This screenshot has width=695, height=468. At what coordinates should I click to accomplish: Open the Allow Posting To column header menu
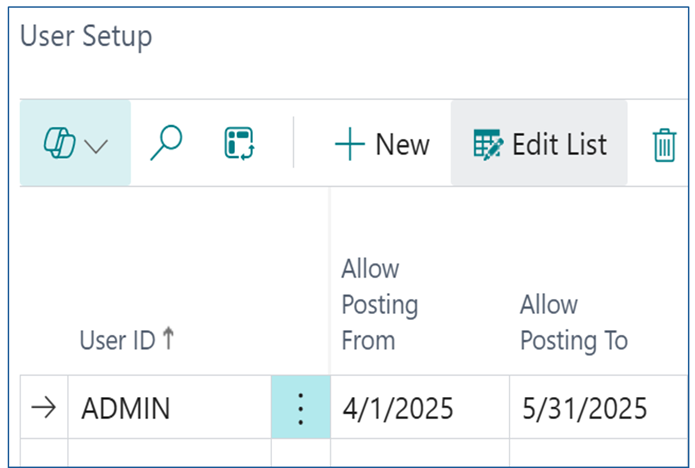[574, 323]
